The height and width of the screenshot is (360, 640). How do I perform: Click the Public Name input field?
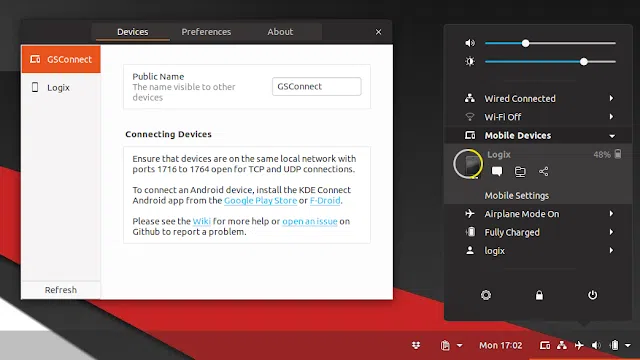317,87
